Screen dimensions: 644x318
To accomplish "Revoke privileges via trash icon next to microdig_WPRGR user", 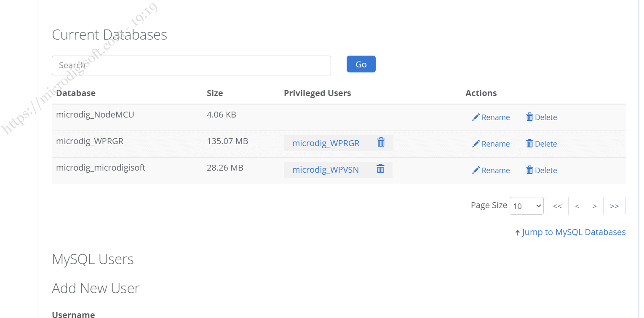I will tap(381, 143).
